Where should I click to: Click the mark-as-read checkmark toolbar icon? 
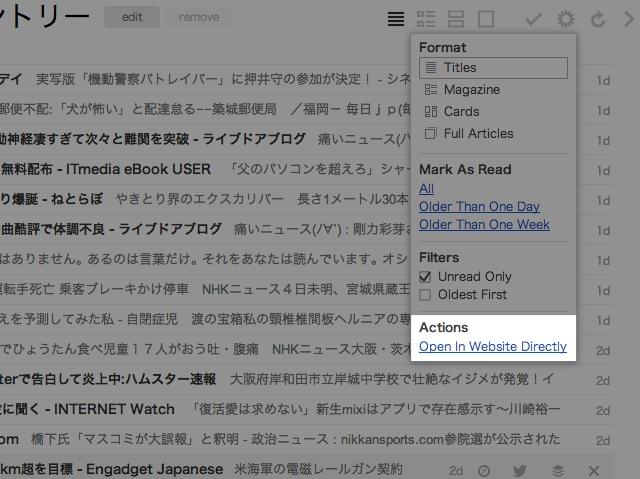[x=533, y=19]
